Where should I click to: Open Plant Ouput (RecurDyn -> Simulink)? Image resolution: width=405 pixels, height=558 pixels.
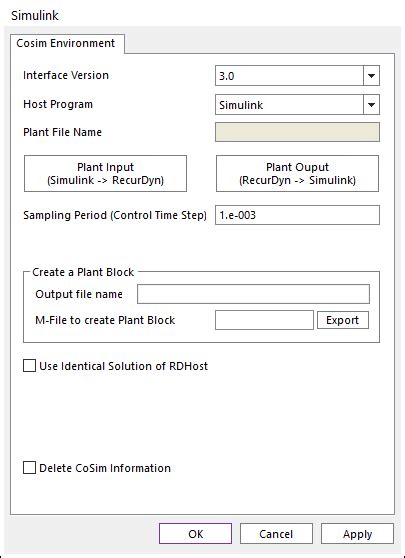point(297,174)
